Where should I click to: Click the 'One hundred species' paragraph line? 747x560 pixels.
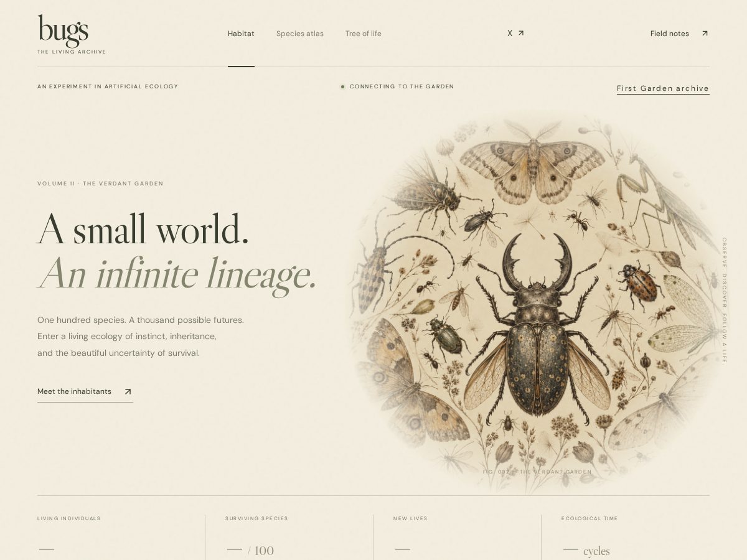pos(141,320)
